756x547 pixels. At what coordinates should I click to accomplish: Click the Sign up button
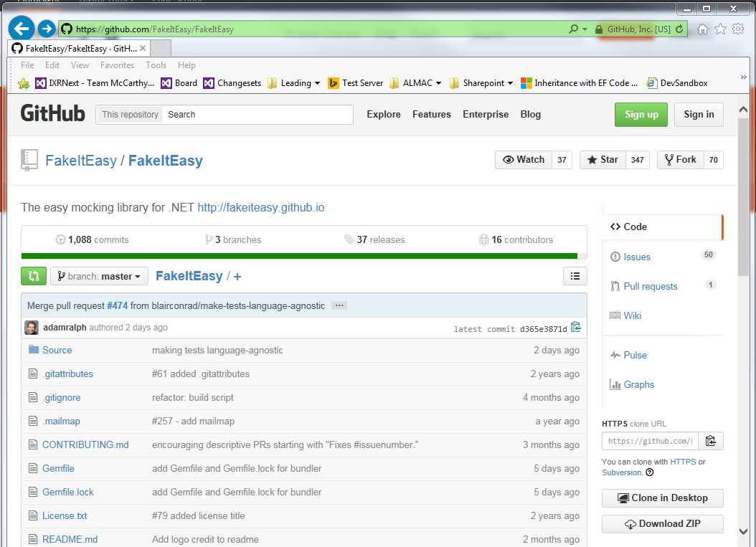641,114
